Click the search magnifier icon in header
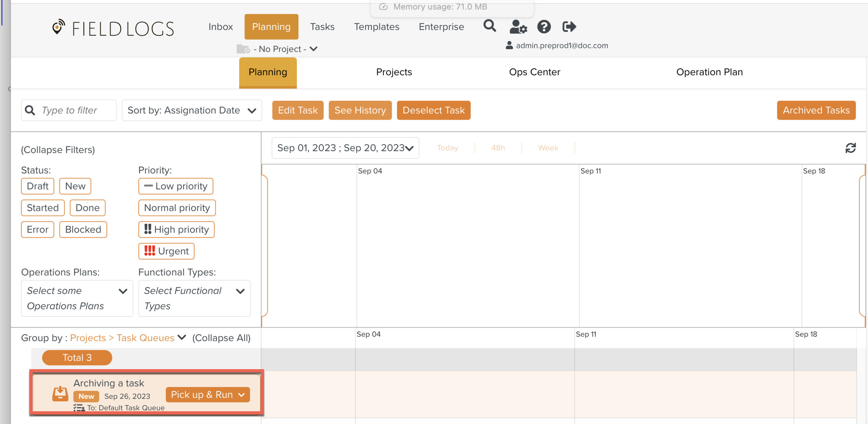 (x=490, y=26)
